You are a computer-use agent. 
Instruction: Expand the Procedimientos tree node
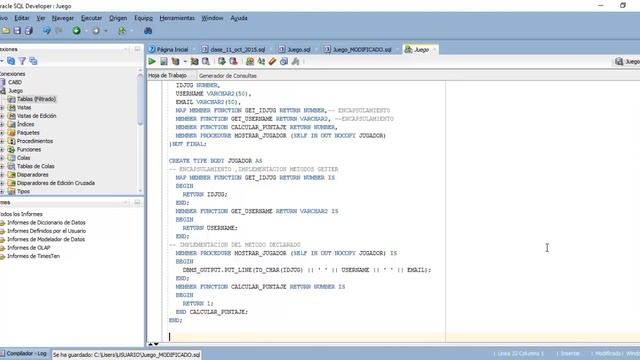pos(2,141)
